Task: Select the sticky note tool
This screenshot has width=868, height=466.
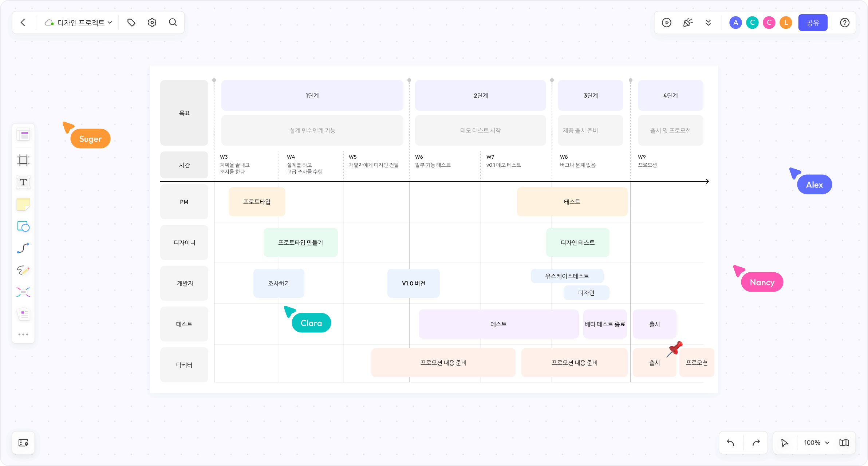Action: click(23, 204)
